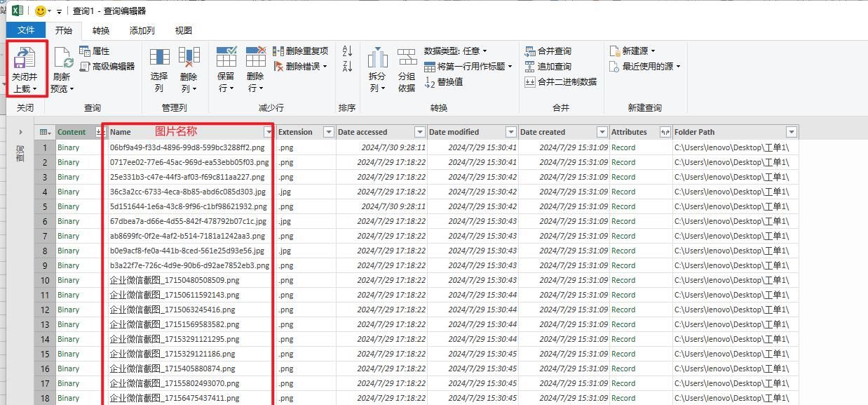The image size is (868, 405).
Task: Select Folder Path cell in row 3
Action: point(735,177)
